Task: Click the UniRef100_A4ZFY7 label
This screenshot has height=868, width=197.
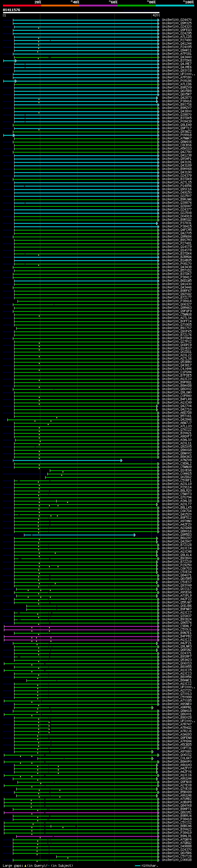Action: click(177, 768)
